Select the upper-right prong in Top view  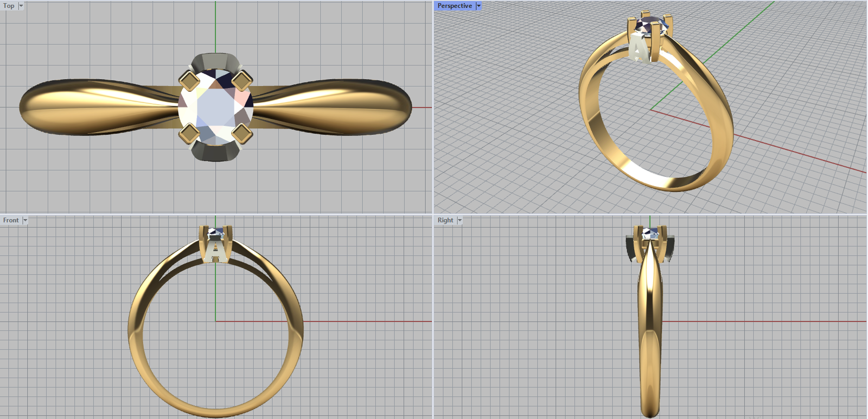(241, 81)
